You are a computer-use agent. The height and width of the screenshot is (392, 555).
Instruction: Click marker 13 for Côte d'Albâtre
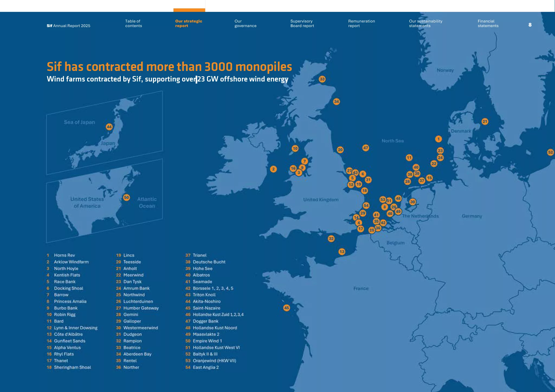click(x=342, y=251)
